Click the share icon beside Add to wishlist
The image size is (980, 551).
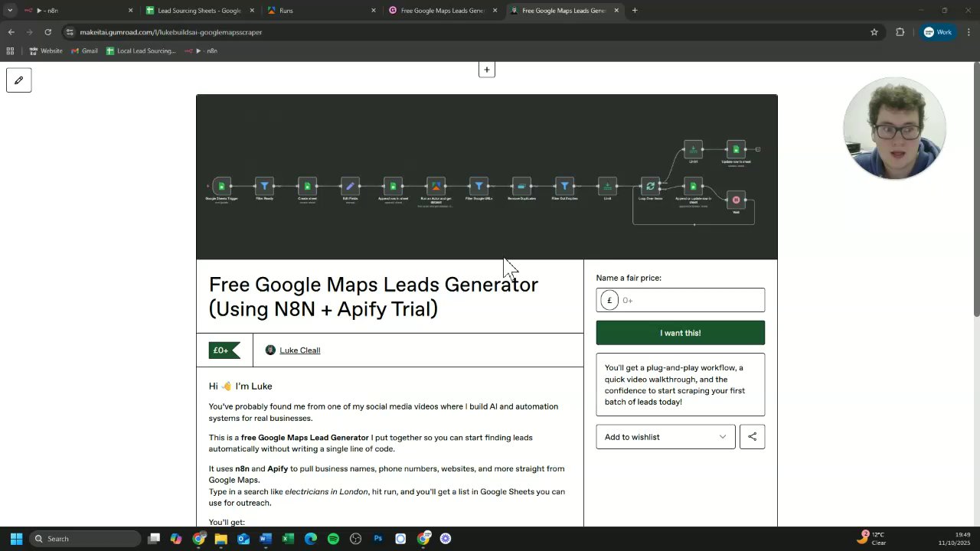pos(752,437)
